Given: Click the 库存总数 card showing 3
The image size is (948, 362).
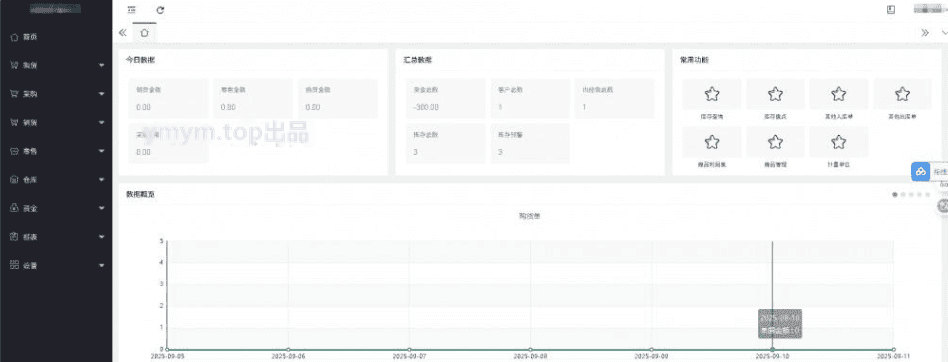Looking at the screenshot, I should point(446,143).
